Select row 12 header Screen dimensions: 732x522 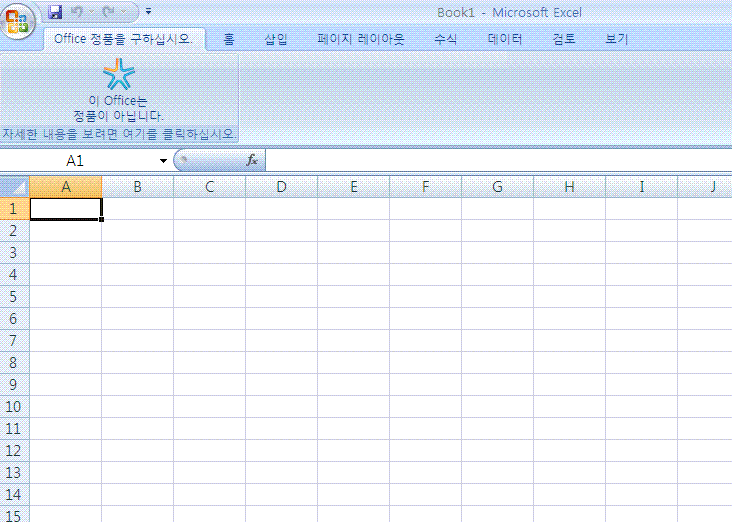tap(14, 451)
